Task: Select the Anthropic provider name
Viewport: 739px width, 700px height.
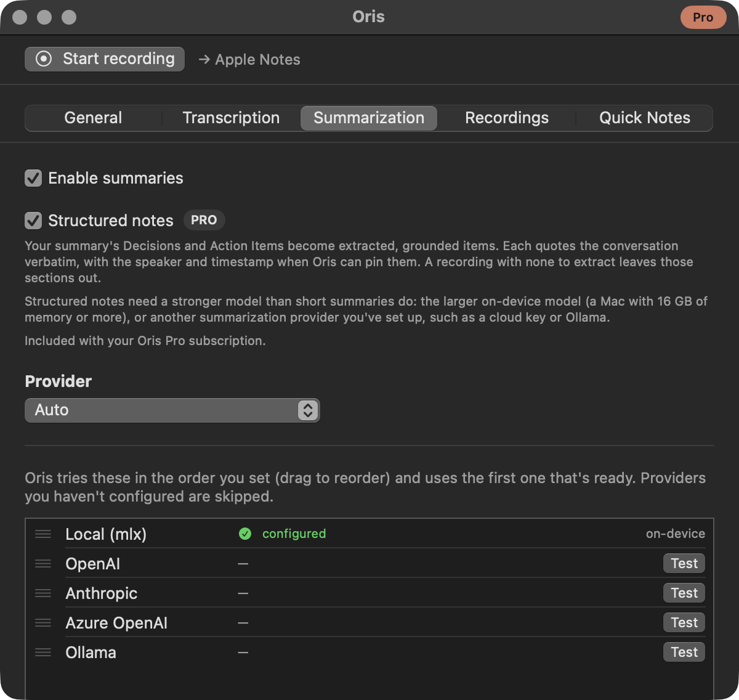Action: pos(102,593)
